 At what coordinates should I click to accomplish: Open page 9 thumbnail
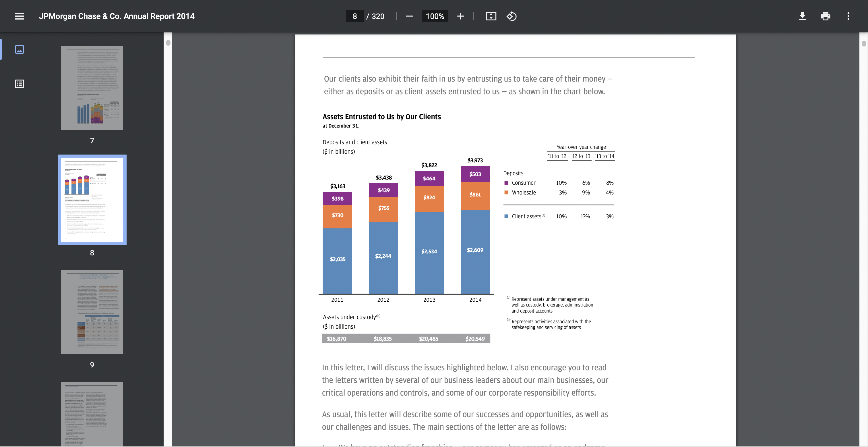92,312
